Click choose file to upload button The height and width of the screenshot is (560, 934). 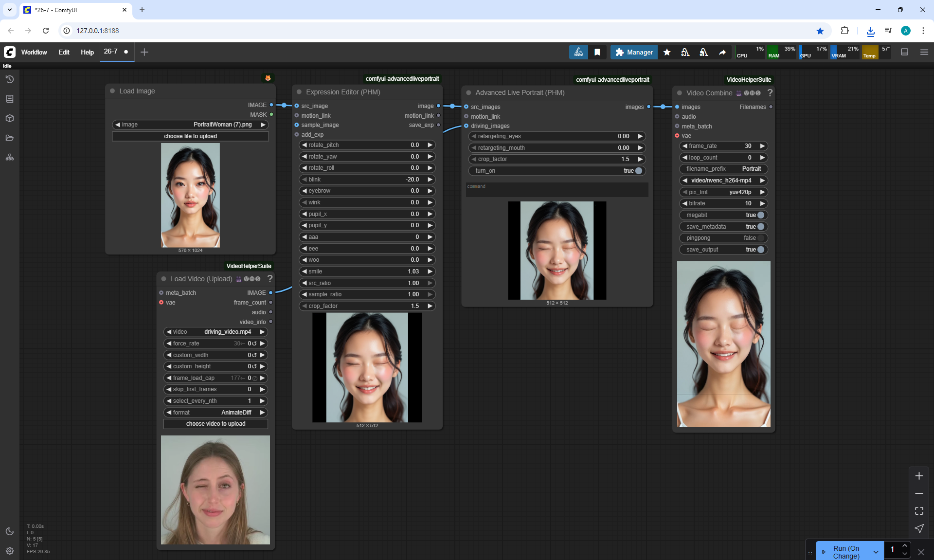190,136
